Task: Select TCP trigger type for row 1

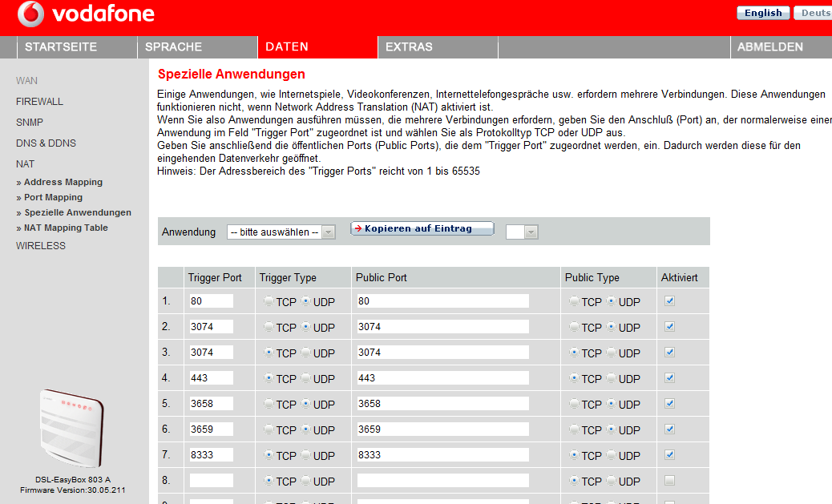Action: (269, 301)
